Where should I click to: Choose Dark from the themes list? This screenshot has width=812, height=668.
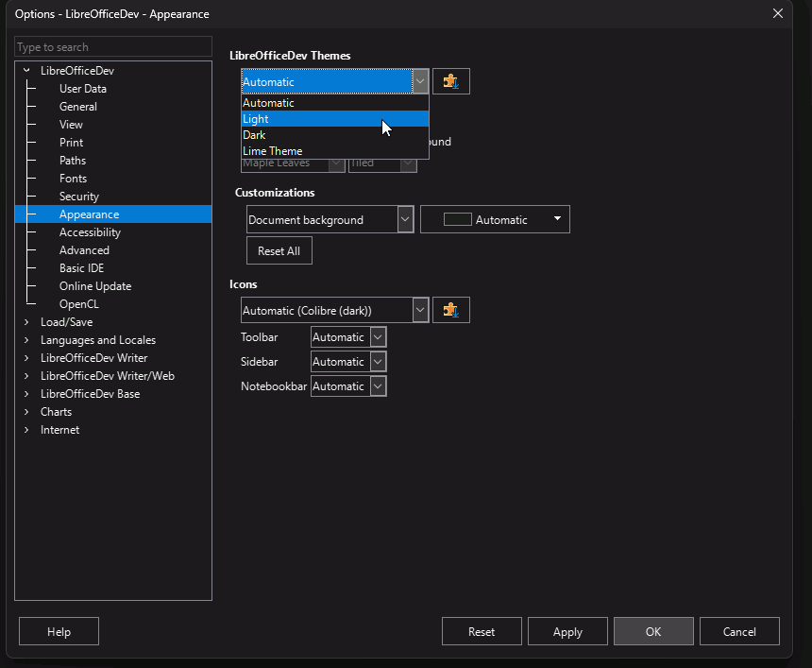point(335,135)
